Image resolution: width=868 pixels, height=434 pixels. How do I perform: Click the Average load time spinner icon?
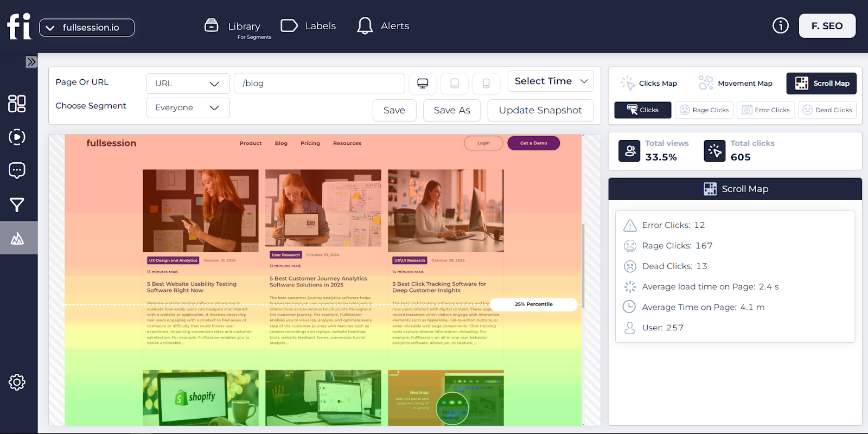coord(630,287)
